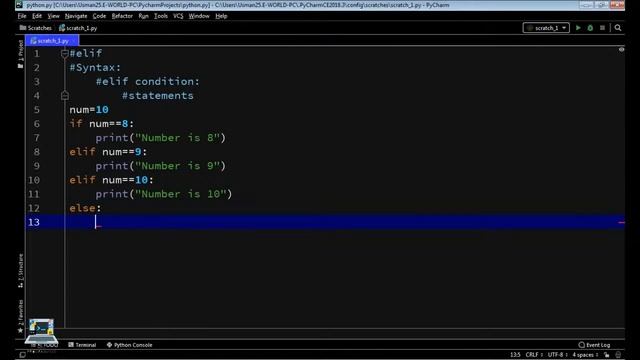Open the Run menu
The image size is (640, 360).
(143, 16)
